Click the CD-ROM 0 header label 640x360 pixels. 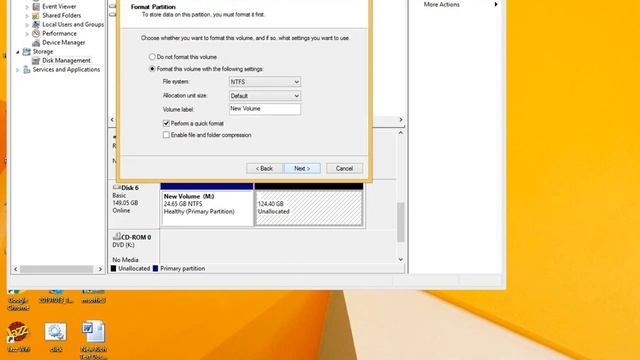click(x=136, y=237)
